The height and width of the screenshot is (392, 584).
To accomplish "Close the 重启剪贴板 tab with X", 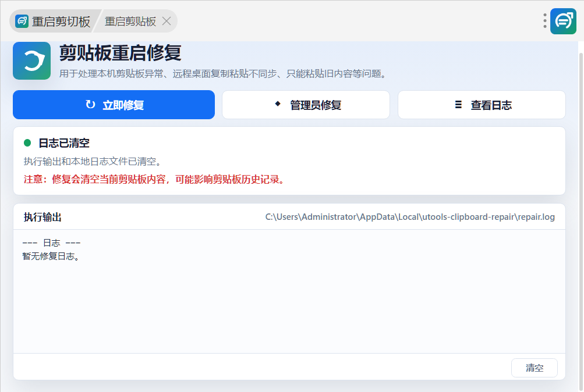I will (x=167, y=21).
